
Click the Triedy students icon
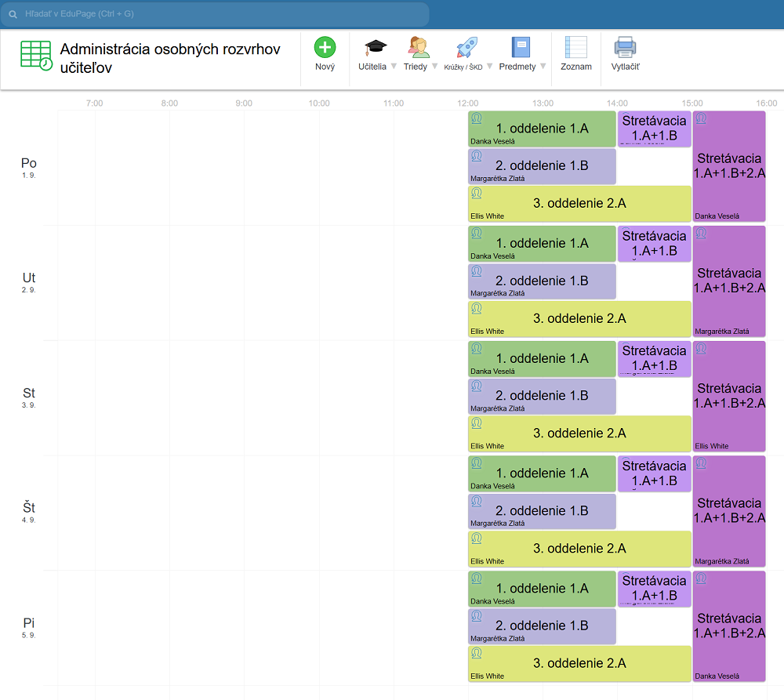click(419, 48)
